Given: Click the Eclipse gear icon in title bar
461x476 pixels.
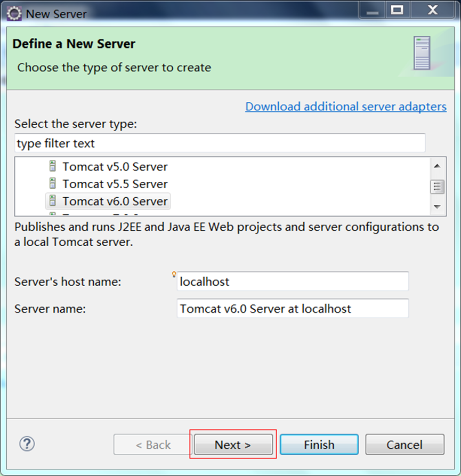Looking at the screenshot, I should click(14, 13).
